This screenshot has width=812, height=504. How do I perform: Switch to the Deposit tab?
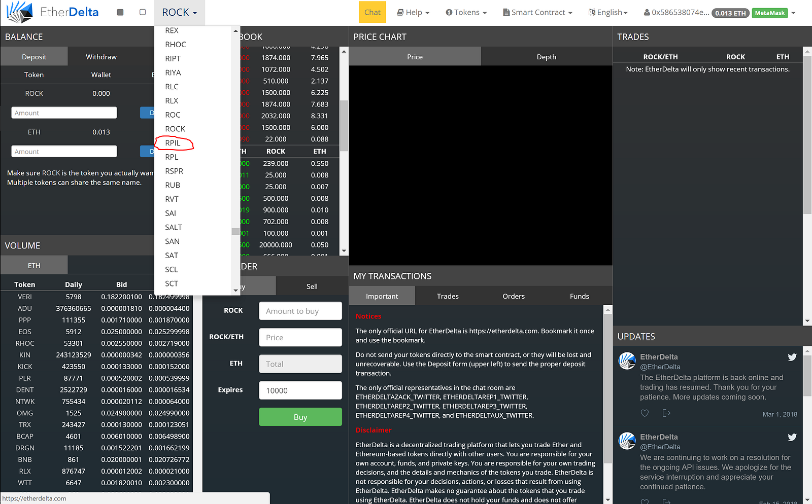click(34, 57)
